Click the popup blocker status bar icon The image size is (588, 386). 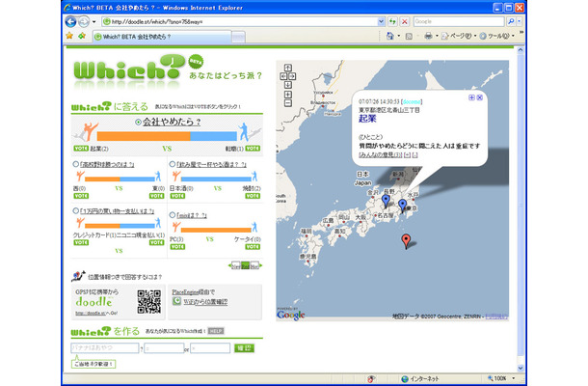click(x=371, y=379)
